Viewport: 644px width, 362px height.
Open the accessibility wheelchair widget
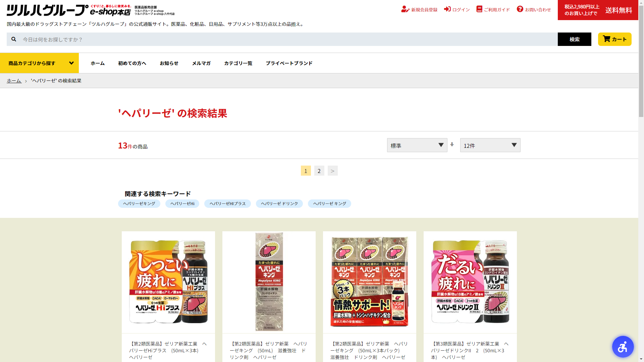pyautogui.click(x=623, y=347)
